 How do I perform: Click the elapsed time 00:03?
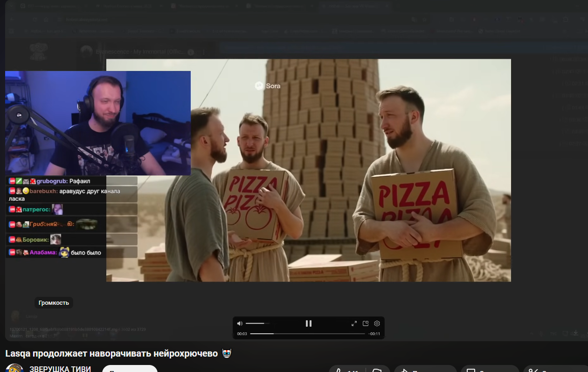[242, 334]
